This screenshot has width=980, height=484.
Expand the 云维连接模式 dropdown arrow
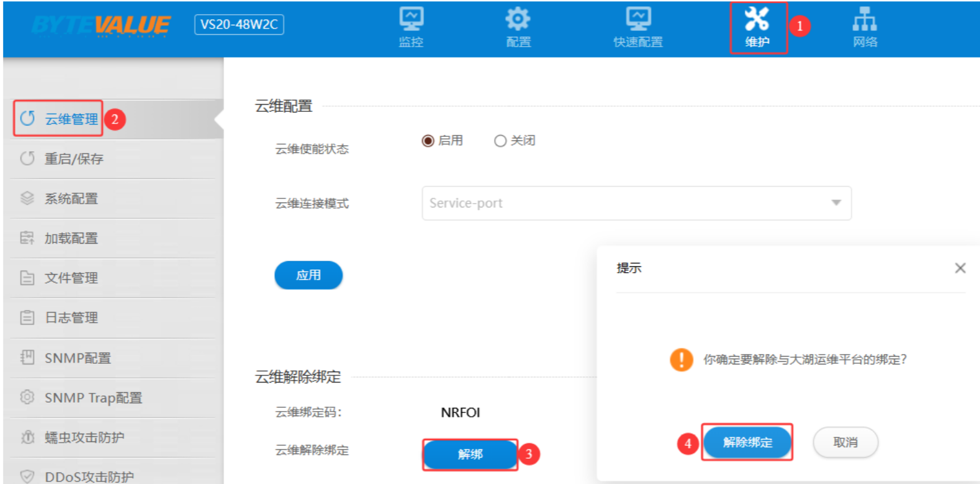click(836, 203)
